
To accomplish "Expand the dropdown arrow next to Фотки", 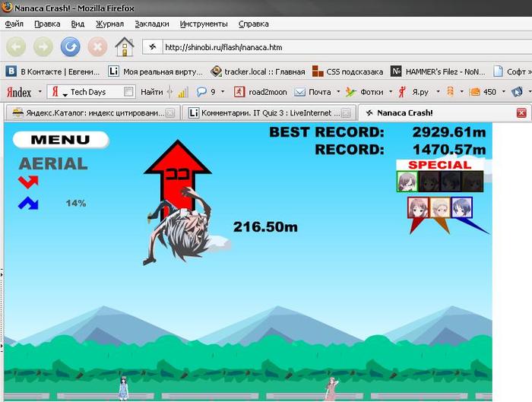I will point(391,92).
